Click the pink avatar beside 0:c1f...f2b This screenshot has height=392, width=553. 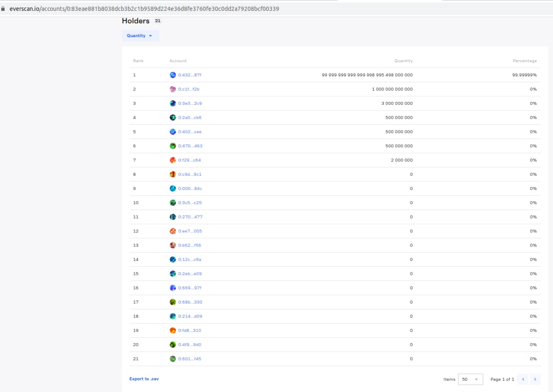pyautogui.click(x=173, y=89)
